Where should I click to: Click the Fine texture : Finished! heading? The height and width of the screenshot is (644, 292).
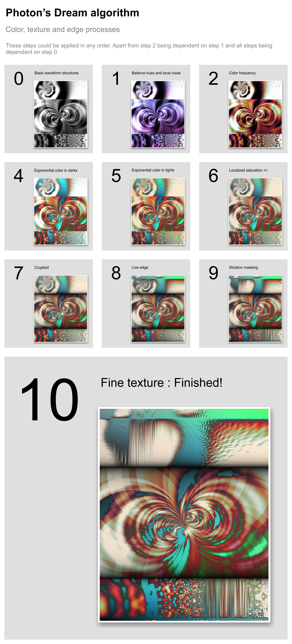click(x=161, y=383)
